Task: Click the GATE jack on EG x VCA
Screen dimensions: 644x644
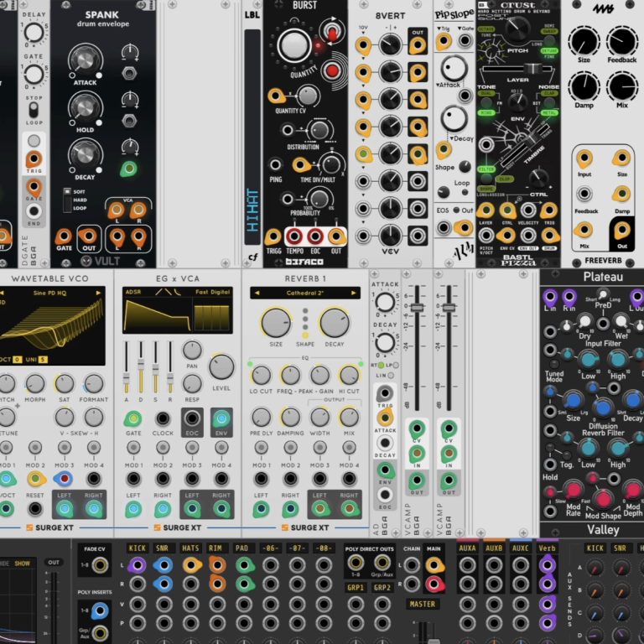Action: click(x=133, y=418)
